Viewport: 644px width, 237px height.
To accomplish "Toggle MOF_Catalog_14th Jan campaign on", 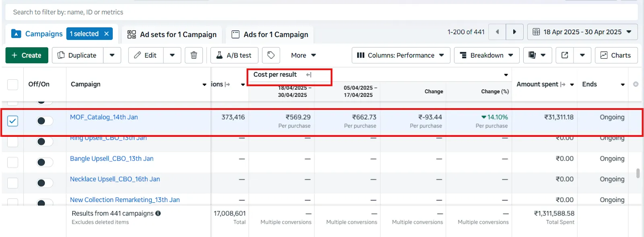I will point(44,121).
